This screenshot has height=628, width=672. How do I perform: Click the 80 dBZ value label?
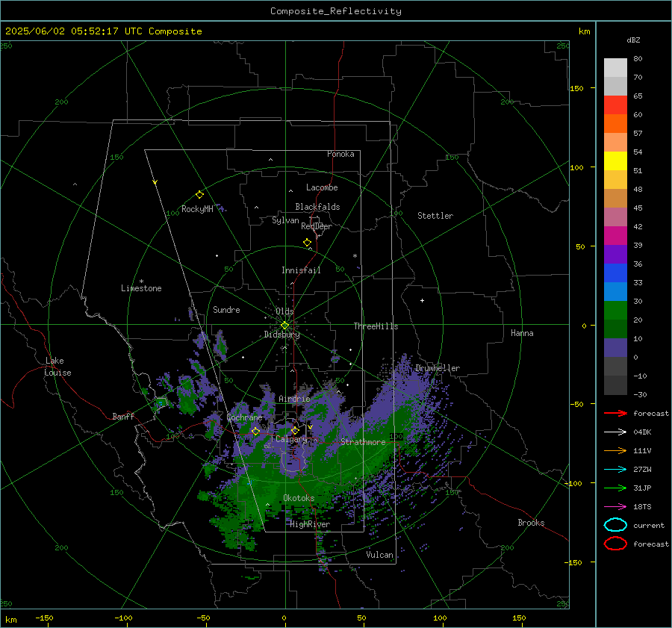(x=638, y=59)
